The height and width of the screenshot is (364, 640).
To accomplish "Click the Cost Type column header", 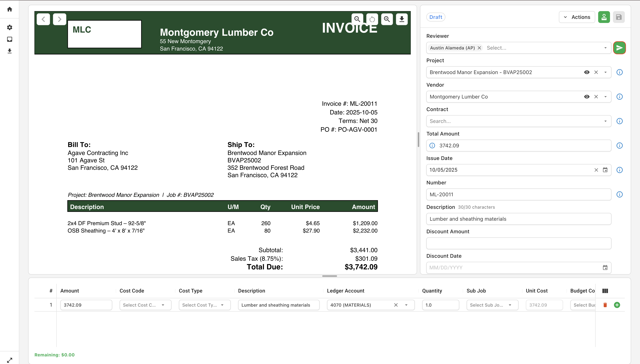I will (191, 291).
